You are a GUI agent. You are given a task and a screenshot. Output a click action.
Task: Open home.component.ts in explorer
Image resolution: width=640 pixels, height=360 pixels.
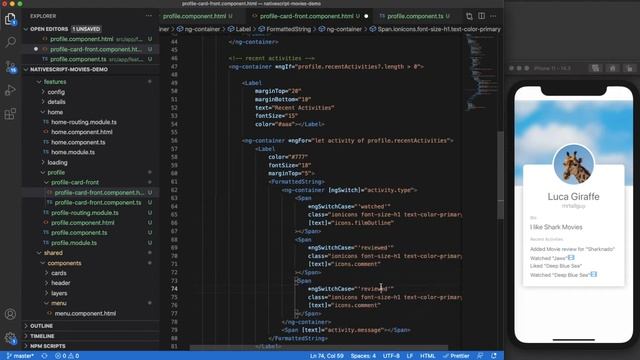(78, 142)
